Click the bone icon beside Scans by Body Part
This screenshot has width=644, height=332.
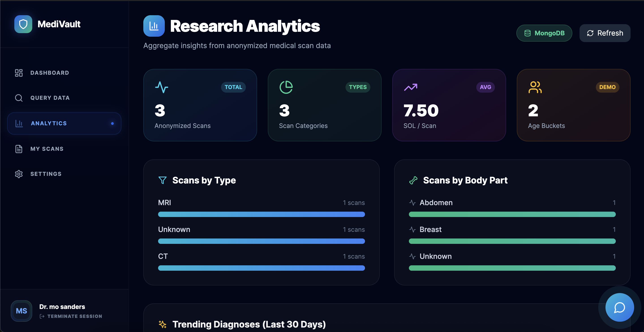(x=413, y=180)
